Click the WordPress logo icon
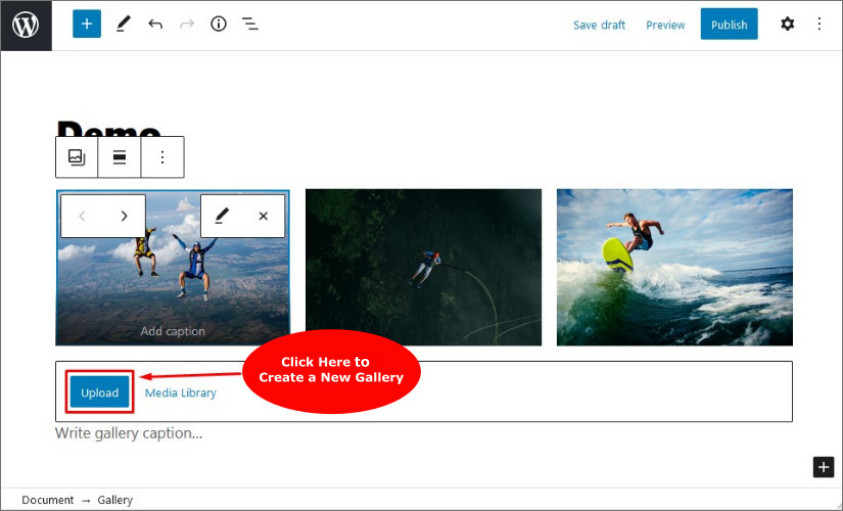The width and height of the screenshot is (843, 511). pyautogui.click(x=25, y=25)
